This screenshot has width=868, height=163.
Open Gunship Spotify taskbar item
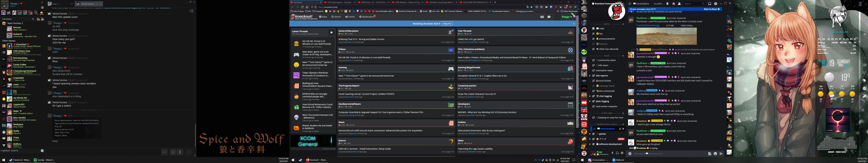click(x=44, y=160)
